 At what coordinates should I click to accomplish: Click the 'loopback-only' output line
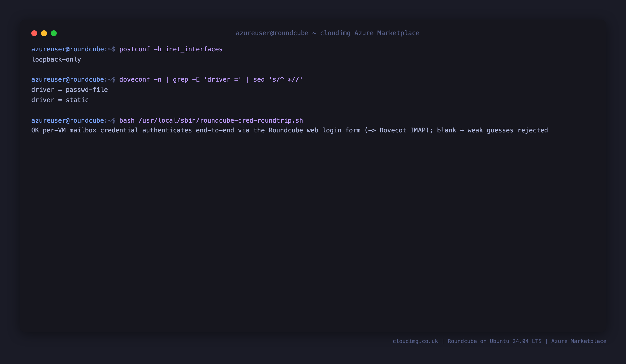point(56,60)
